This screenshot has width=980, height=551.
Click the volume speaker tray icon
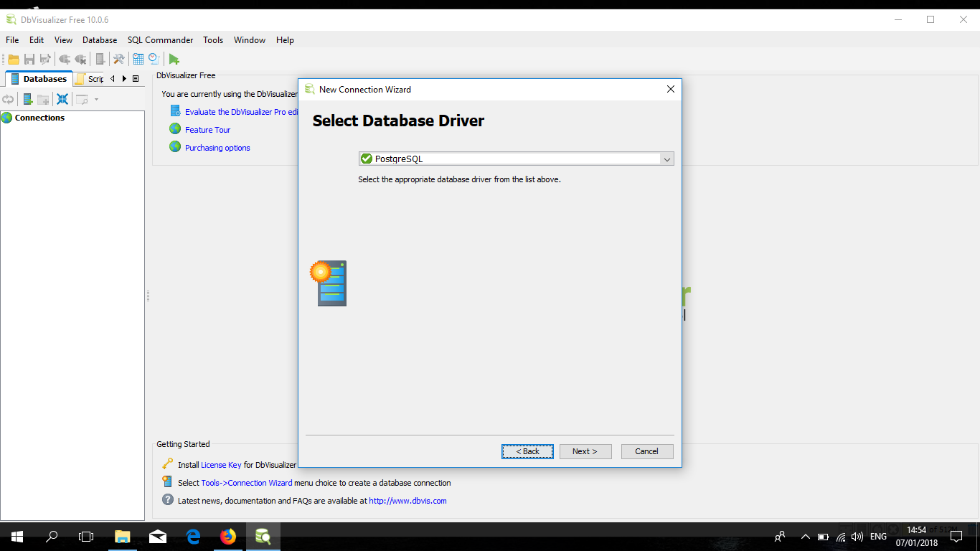click(857, 537)
